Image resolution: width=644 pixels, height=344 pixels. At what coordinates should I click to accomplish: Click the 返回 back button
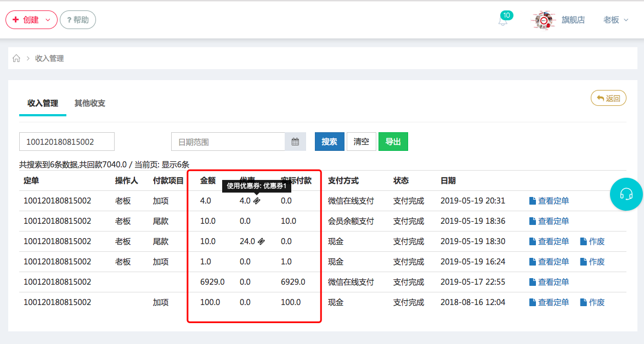(x=608, y=98)
